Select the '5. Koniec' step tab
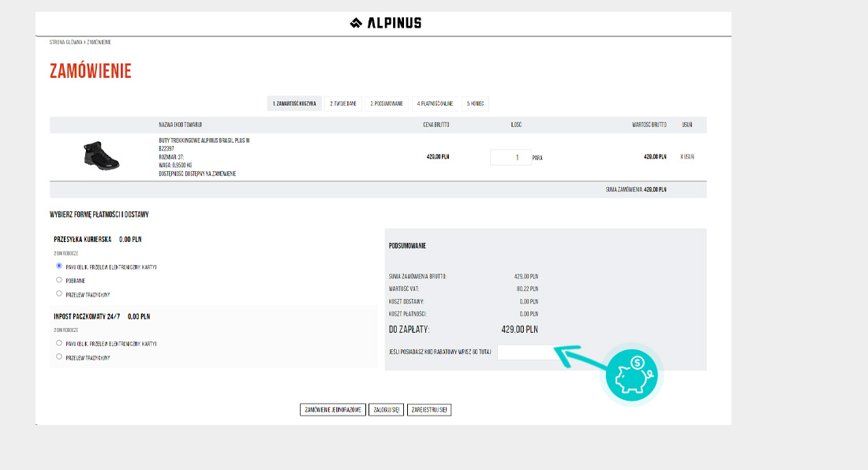868x470 pixels. [x=475, y=103]
